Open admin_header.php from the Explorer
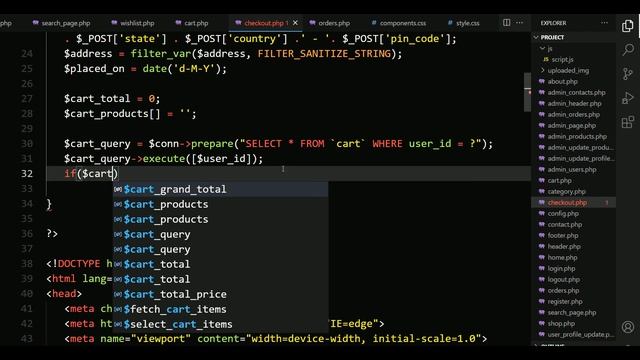The width and height of the screenshot is (640, 360). click(x=573, y=103)
